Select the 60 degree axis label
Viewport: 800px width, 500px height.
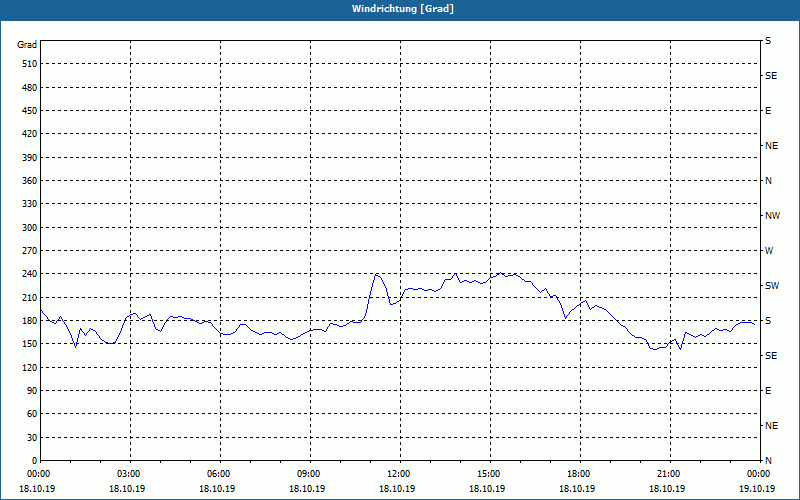(32, 414)
